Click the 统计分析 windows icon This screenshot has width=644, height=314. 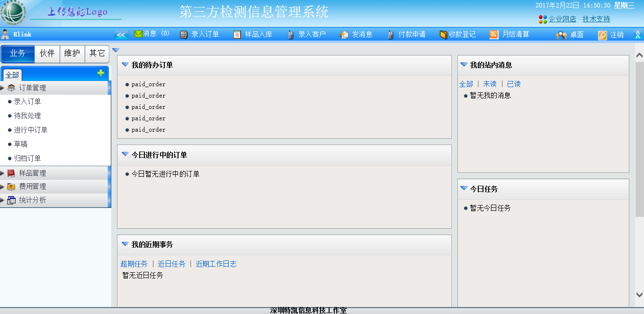(11, 200)
